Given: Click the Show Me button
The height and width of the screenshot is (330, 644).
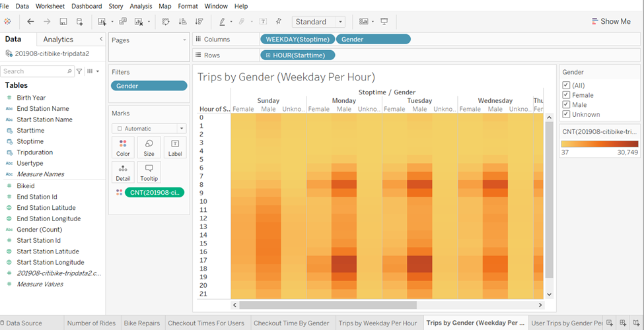Looking at the screenshot, I should pos(611,21).
